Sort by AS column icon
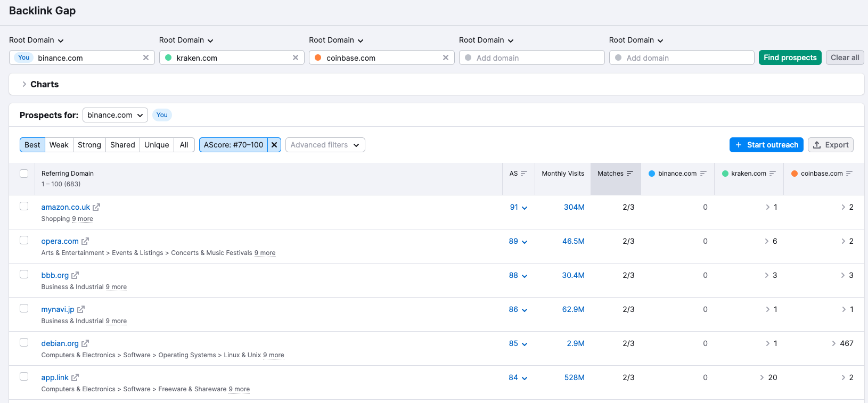The width and height of the screenshot is (868, 403). (x=524, y=174)
